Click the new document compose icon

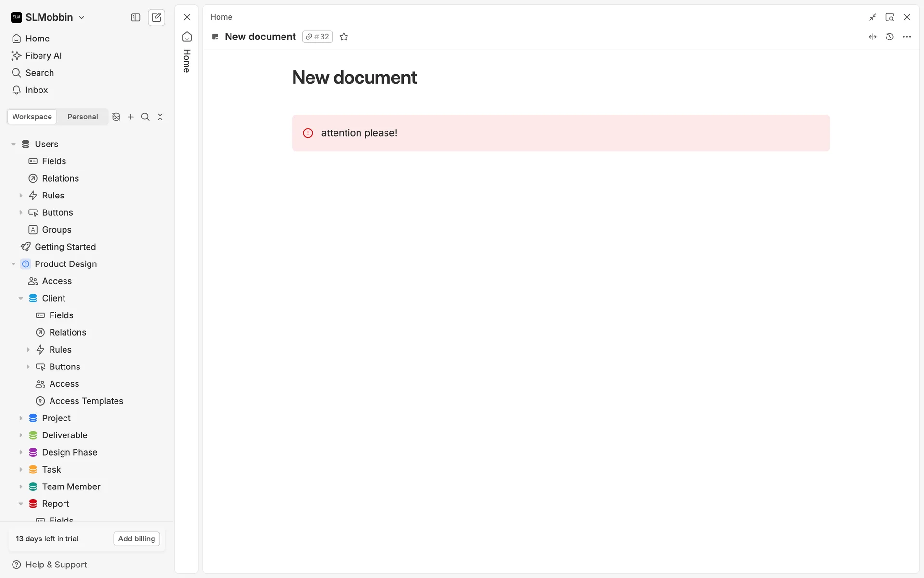[x=156, y=17]
